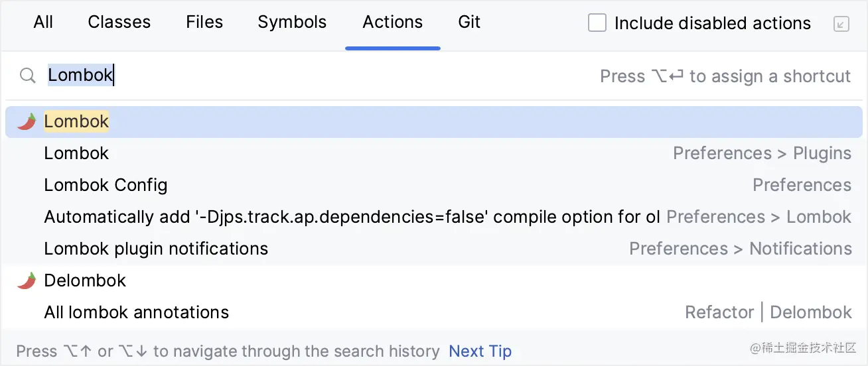The image size is (868, 366).
Task: Select the Djps.track.ap.dependencies compile option result
Action: tap(352, 217)
